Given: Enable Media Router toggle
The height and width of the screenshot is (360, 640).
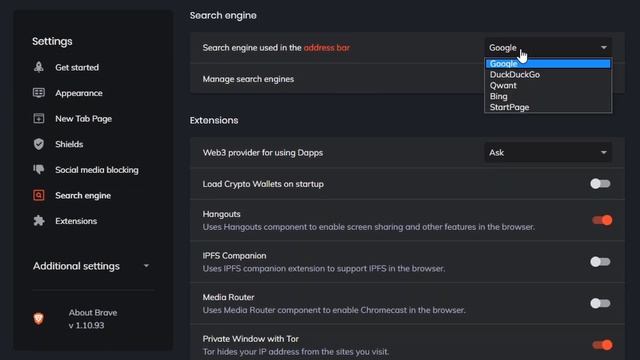Looking at the screenshot, I should [600, 303].
